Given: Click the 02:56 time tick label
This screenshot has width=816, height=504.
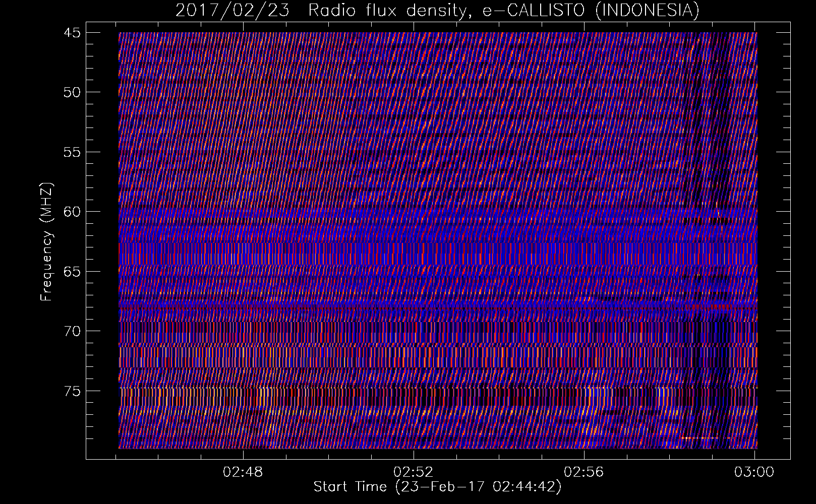Looking at the screenshot, I should tap(584, 472).
